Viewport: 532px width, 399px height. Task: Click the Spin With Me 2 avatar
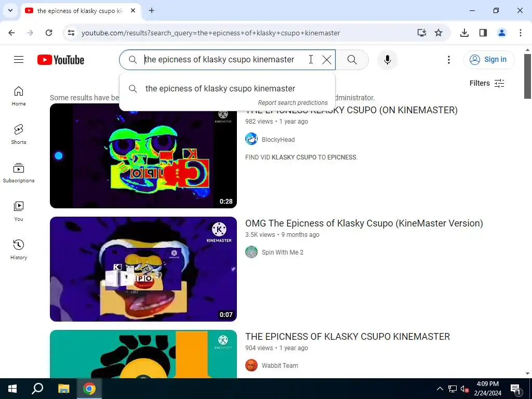251,252
